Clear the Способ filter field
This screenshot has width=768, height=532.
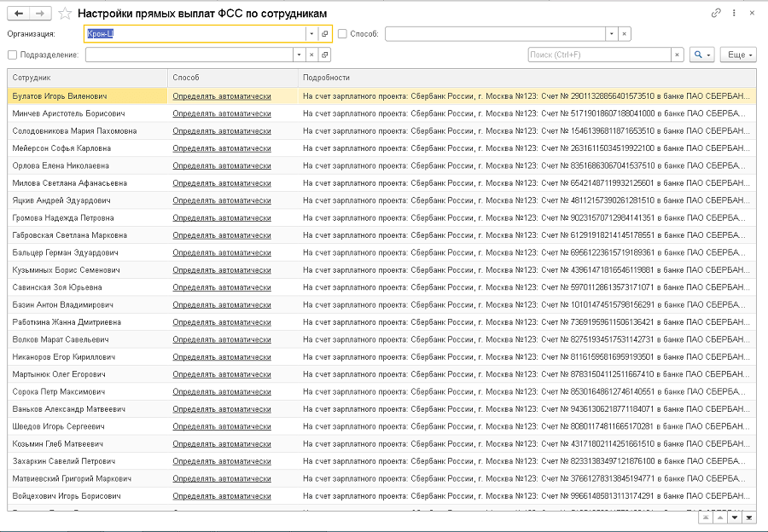pos(625,34)
